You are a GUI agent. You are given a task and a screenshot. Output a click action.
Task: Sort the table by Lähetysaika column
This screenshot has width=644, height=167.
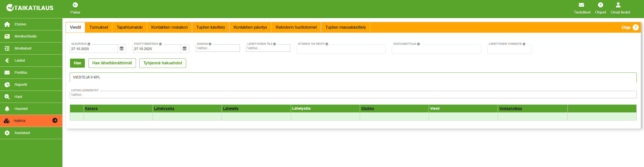pos(164,108)
